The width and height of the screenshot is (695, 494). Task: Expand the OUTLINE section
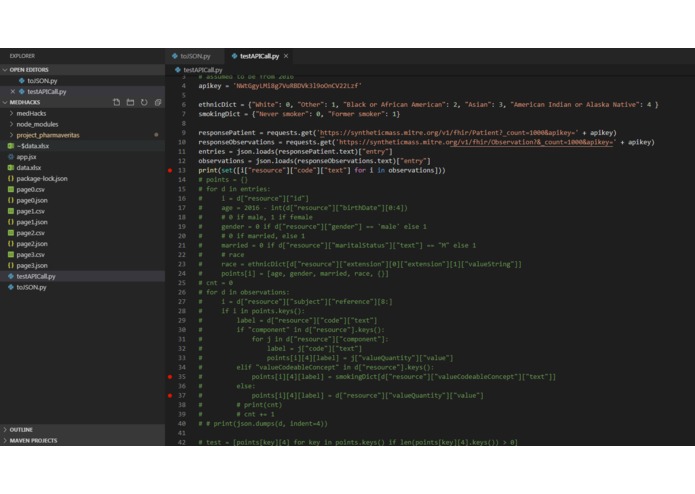(82, 430)
